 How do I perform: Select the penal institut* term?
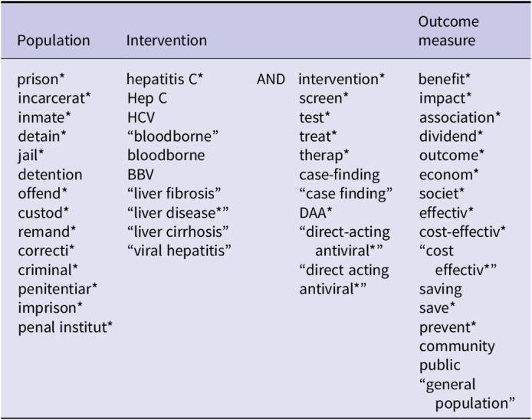pyautogui.click(x=66, y=327)
